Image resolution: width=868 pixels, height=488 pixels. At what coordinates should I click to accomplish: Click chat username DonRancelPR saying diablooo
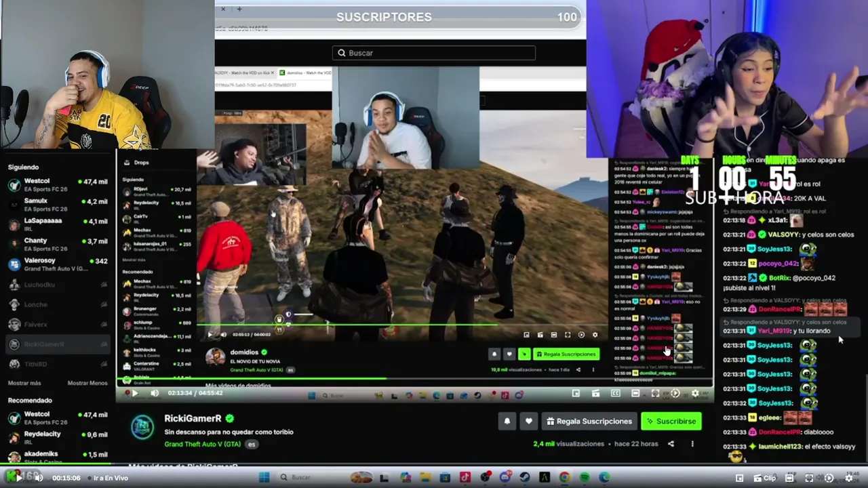778,432
